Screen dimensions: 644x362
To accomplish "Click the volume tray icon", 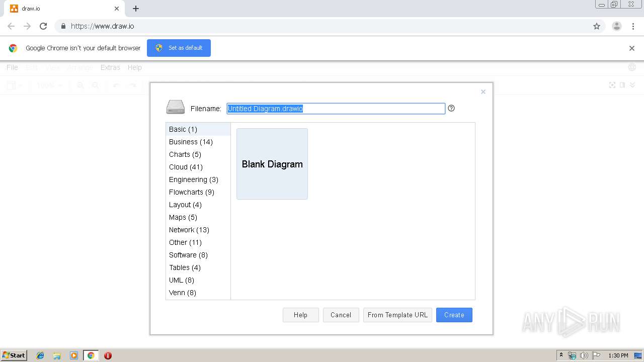I will [584, 355].
